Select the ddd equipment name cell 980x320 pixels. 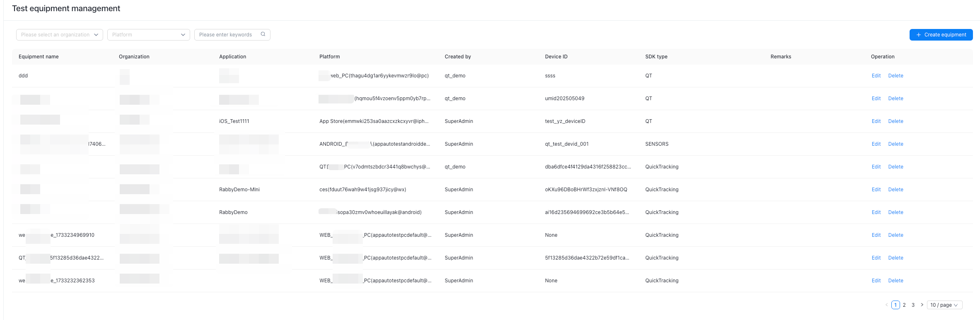[23, 76]
